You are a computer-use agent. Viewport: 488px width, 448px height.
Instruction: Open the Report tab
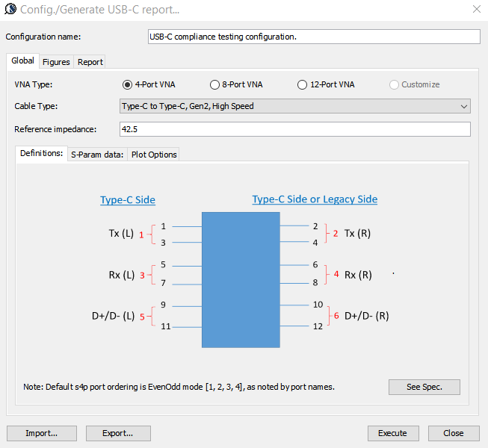click(90, 62)
